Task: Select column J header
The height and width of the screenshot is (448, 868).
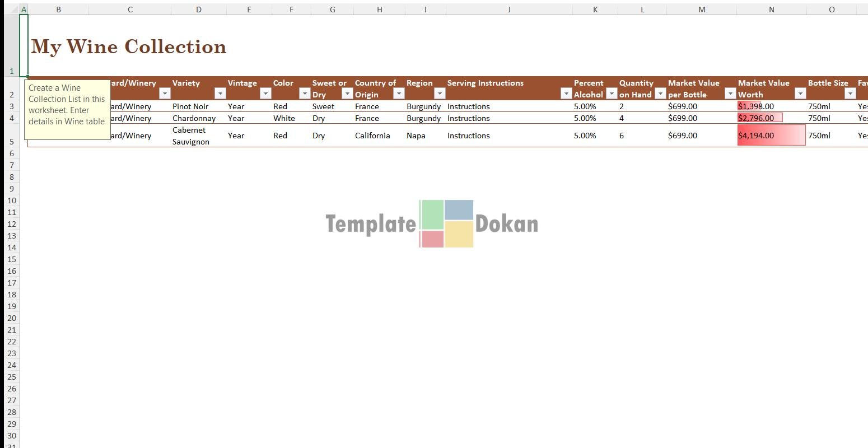Action: [508, 10]
